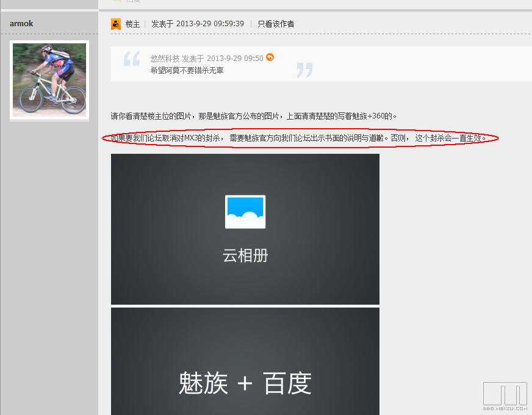Open the 云相册 attached image

[245, 229]
